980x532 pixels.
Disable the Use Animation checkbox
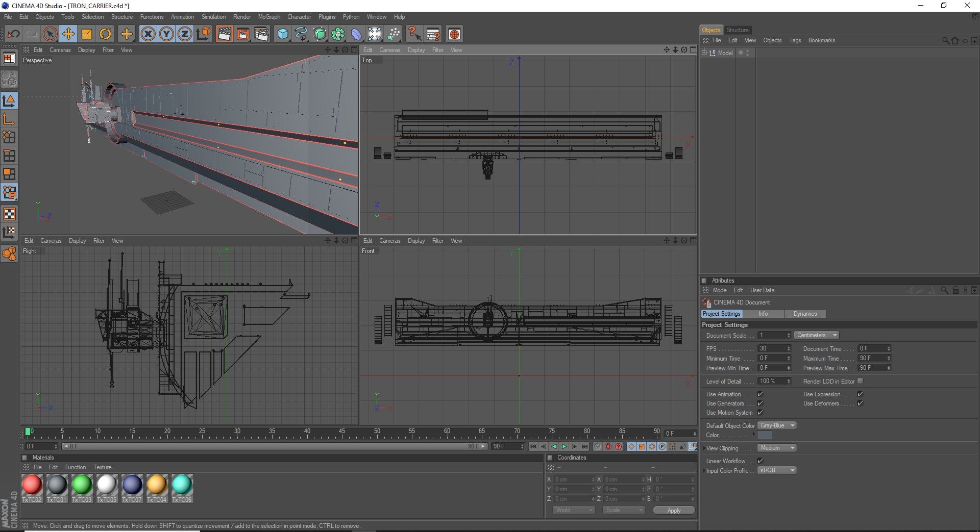(x=760, y=394)
